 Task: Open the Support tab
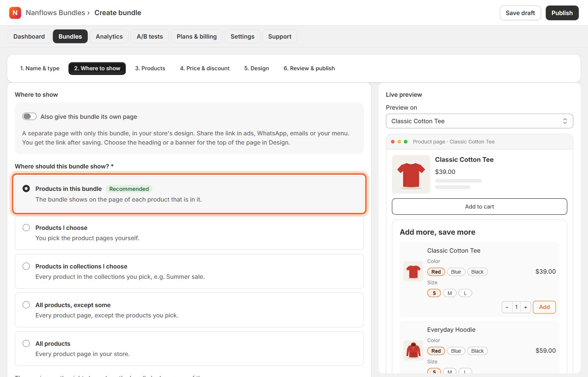280,36
